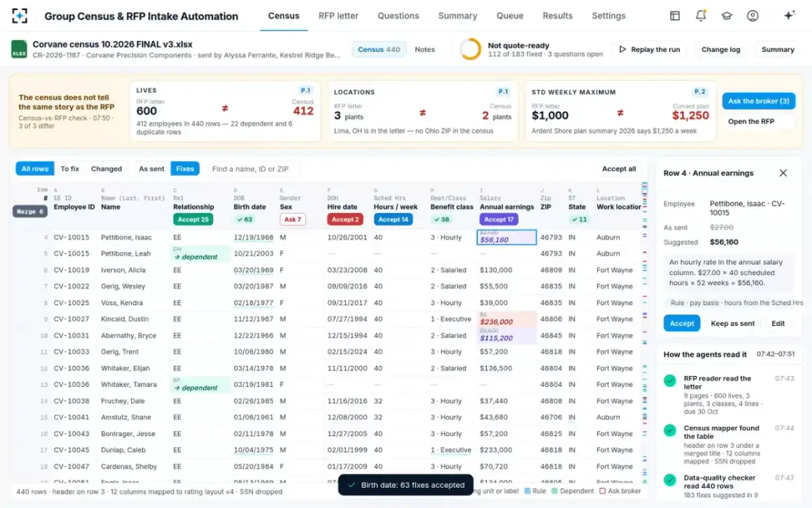Click the green check for Census mapper step
This screenshot has height=508, width=812.
[670, 430]
